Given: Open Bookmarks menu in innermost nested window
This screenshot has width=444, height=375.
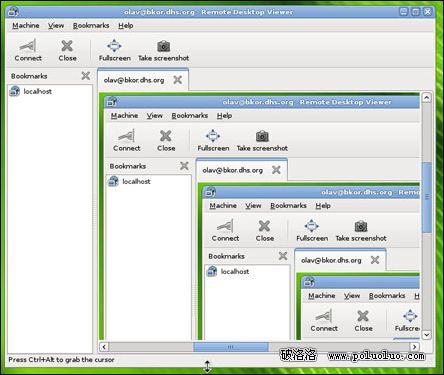Looking at the screenshot, I should pos(387,295).
